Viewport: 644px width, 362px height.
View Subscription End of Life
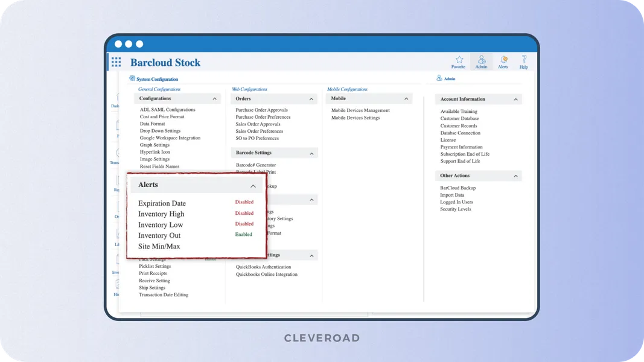(x=465, y=154)
